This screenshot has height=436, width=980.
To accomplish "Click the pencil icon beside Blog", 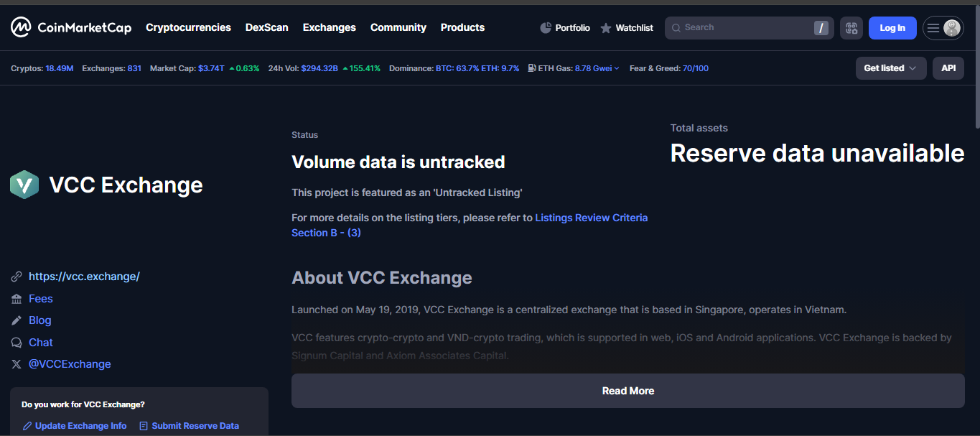I will click(x=17, y=320).
